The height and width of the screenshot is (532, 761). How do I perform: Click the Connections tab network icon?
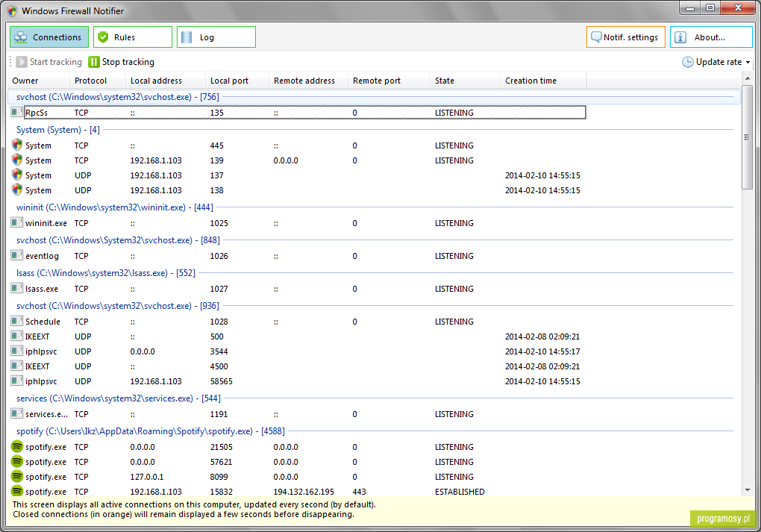(x=21, y=37)
